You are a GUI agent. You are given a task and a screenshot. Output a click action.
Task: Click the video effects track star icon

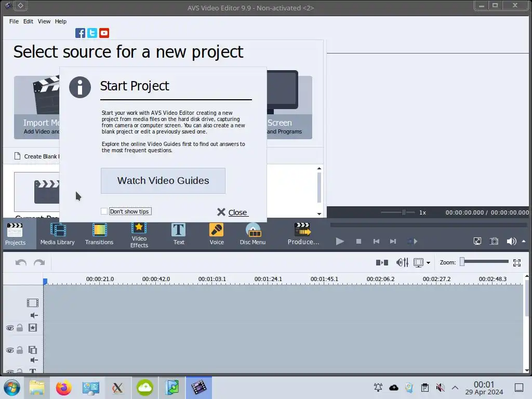point(33,327)
